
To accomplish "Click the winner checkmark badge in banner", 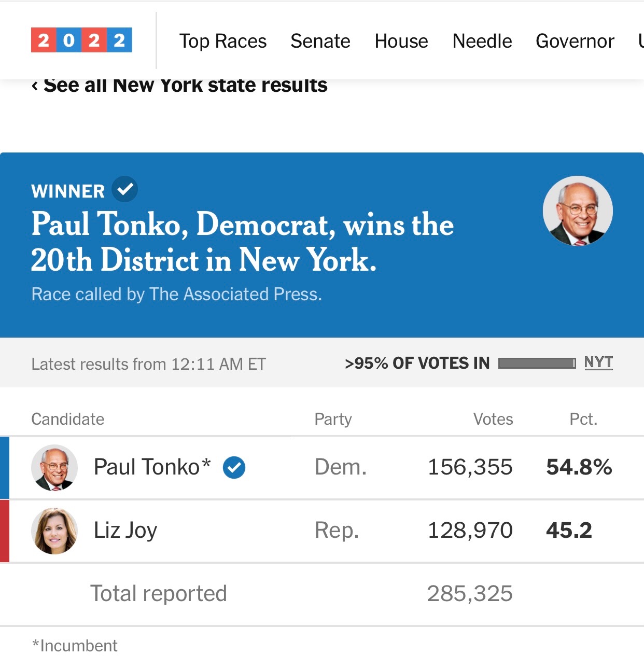I will [x=125, y=189].
